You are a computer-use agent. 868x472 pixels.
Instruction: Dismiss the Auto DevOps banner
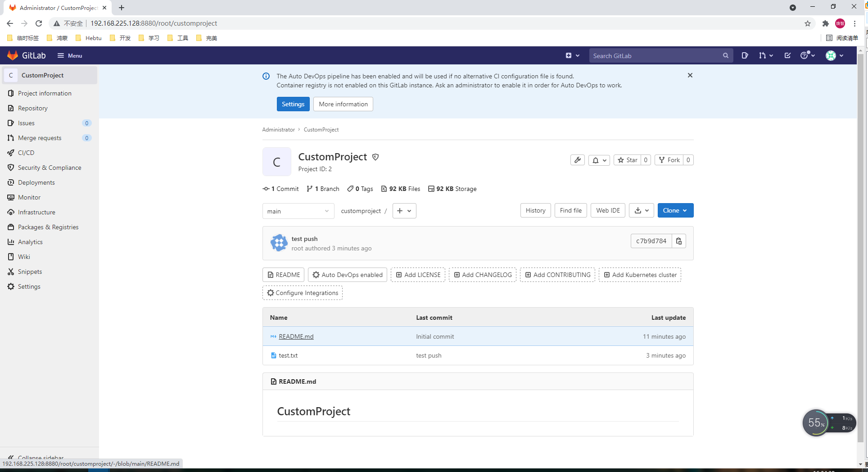[690, 75]
